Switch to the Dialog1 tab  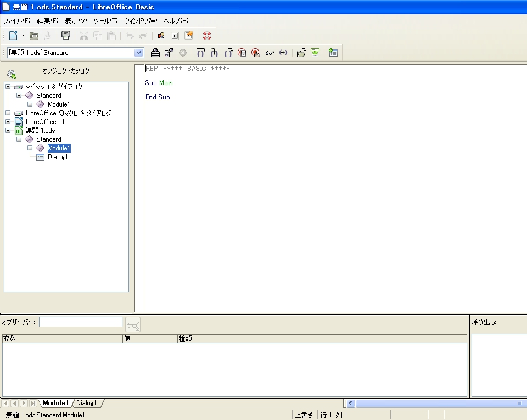point(87,403)
